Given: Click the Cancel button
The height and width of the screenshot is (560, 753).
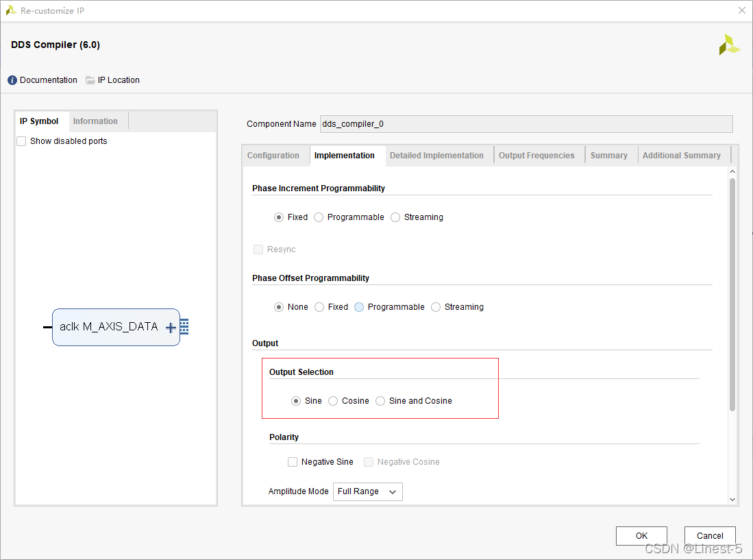Looking at the screenshot, I should (x=710, y=536).
